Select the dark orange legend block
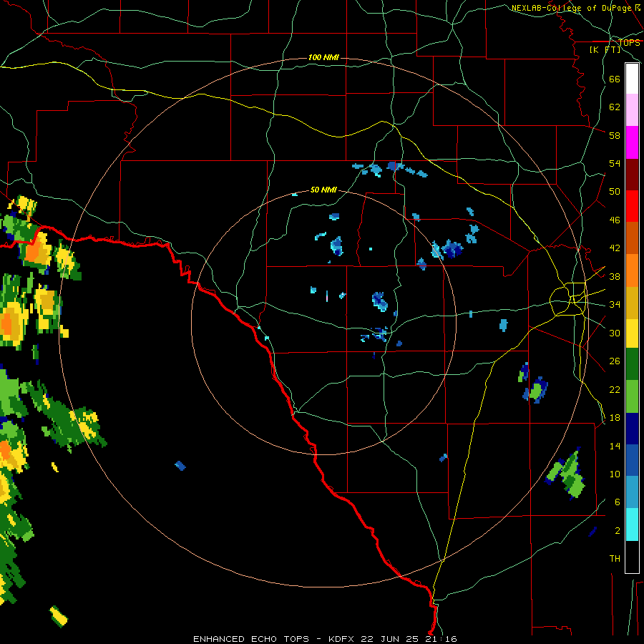 tap(632, 238)
